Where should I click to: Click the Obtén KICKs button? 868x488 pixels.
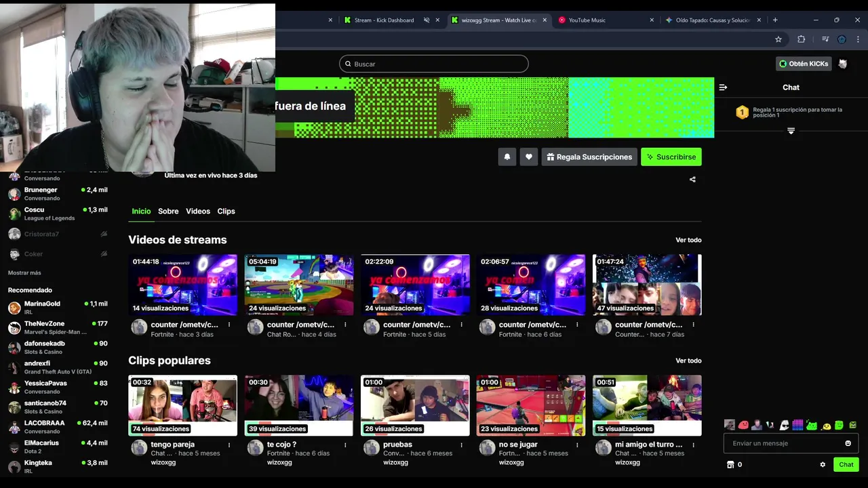coord(804,64)
